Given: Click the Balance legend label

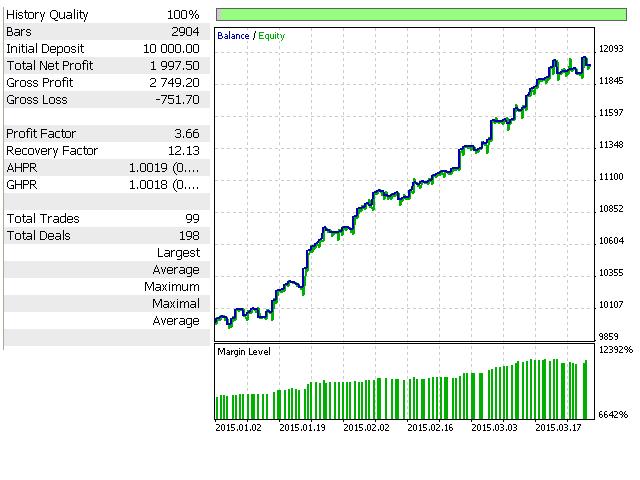Looking at the screenshot, I should point(234,36).
